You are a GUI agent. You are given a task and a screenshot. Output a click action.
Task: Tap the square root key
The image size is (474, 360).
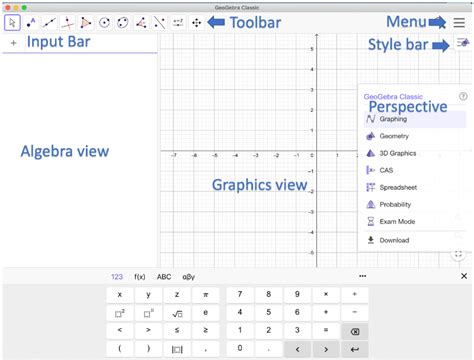click(x=177, y=313)
